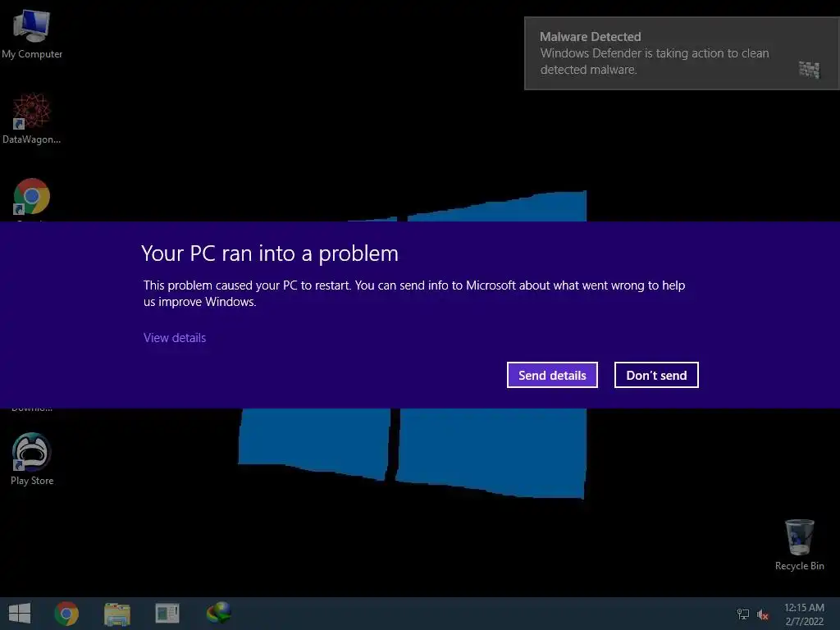The width and height of the screenshot is (840, 630).
Task: Open the My Computer desktop icon
Action: tap(32, 34)
